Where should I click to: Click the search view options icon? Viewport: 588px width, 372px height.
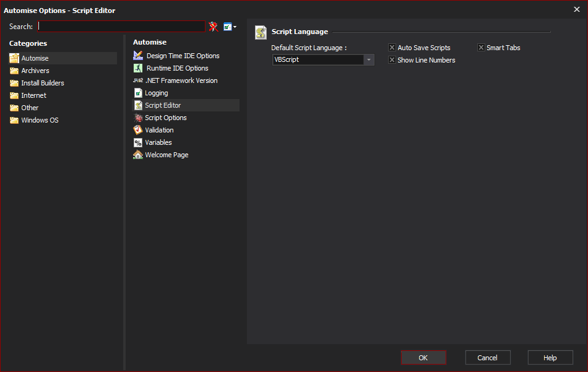(227, 27)
